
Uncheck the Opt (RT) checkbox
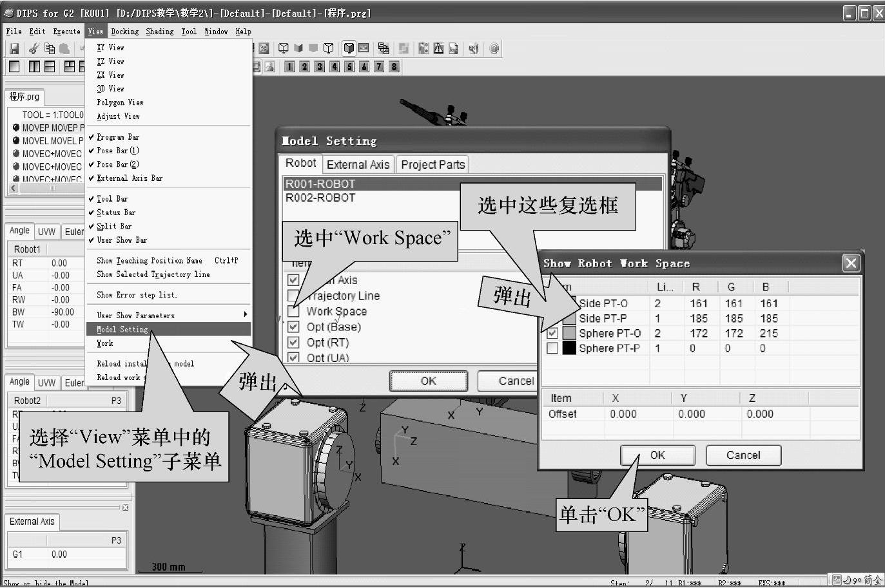293,342
